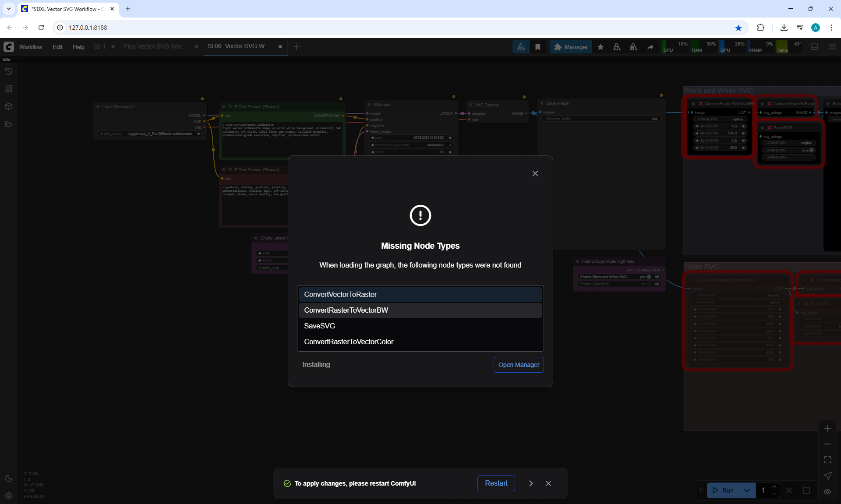The image size is (841, 504).
Task: Open the hamburger menu at top right
Action: pyautogui.click(x=832, y=47)
